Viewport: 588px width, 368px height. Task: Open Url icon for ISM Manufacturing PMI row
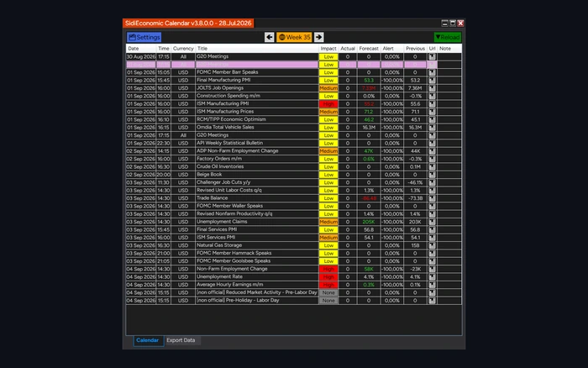(432, 104)
